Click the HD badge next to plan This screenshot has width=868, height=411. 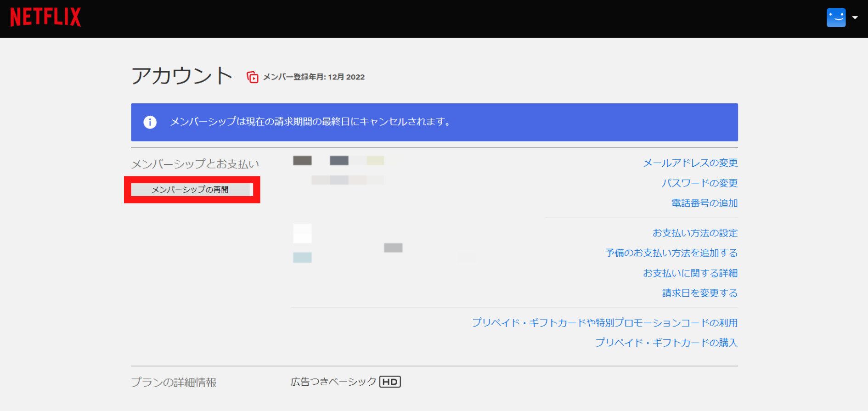click(390, 382)
